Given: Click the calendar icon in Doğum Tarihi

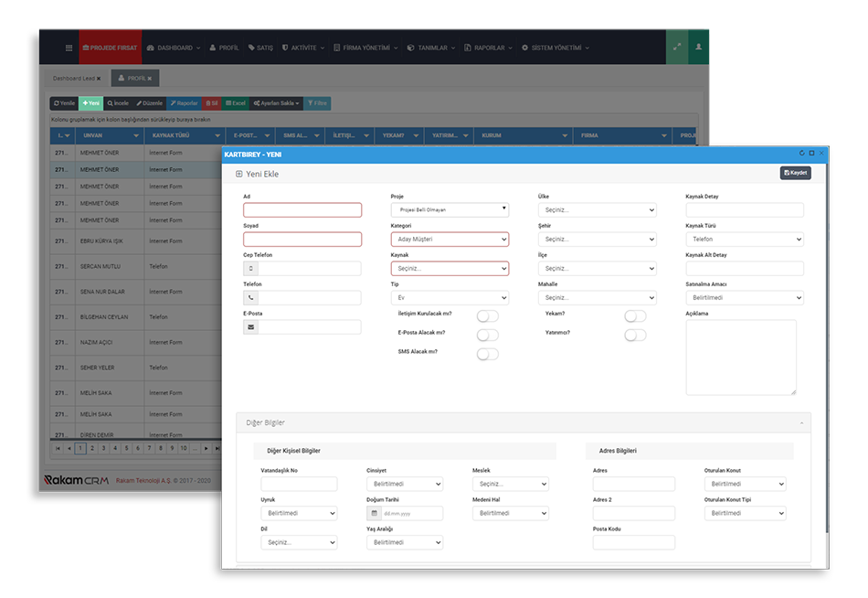Looking at the screenshot, I should click(x=374, y=514).
